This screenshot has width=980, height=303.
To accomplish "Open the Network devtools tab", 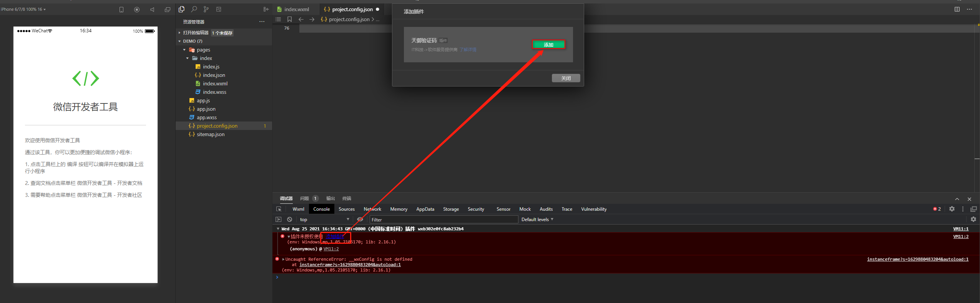I will click(x=372, y=209).
